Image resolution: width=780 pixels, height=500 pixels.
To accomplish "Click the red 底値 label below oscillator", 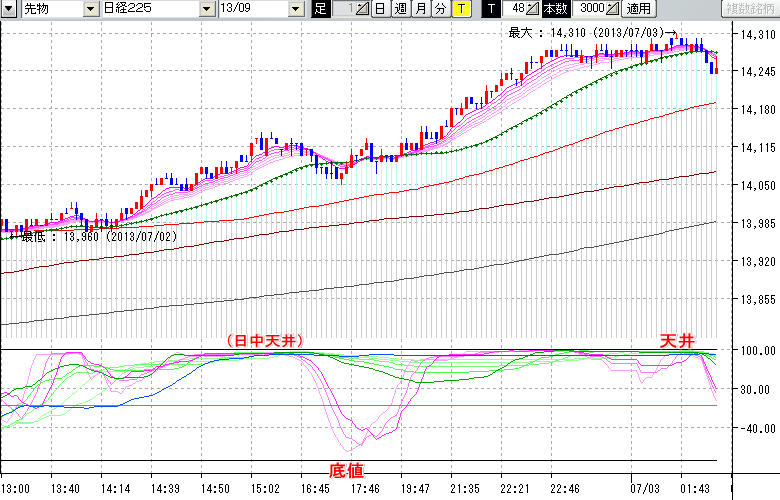I will pyautogui.click(x=346, y=469).
